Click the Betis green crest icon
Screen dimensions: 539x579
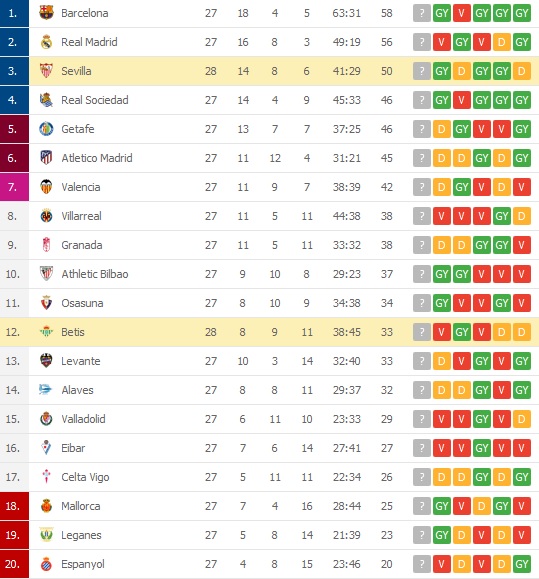point(46,332)
